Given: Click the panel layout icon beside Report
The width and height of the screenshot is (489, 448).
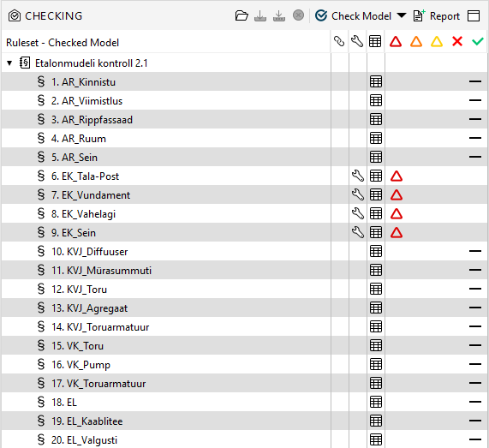Looking at the screenshot, I should click(x=474, y=16).
